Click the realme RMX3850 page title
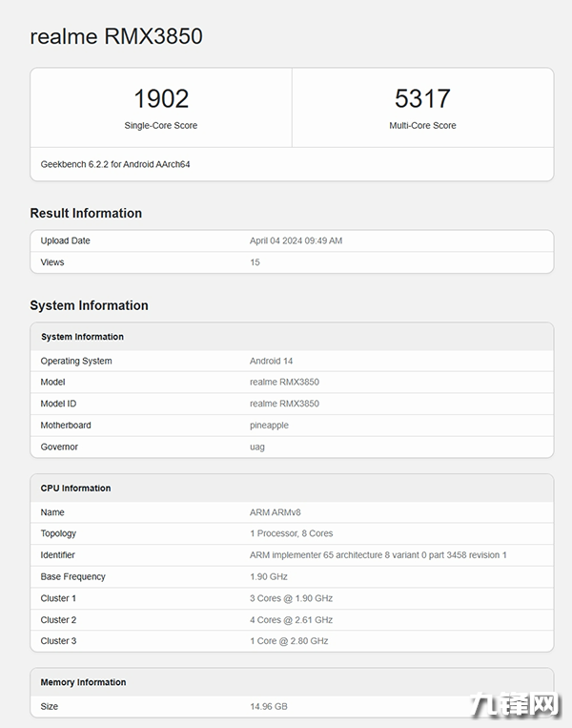This screenshot has height=728, width=572. click(x=116, y=36)
